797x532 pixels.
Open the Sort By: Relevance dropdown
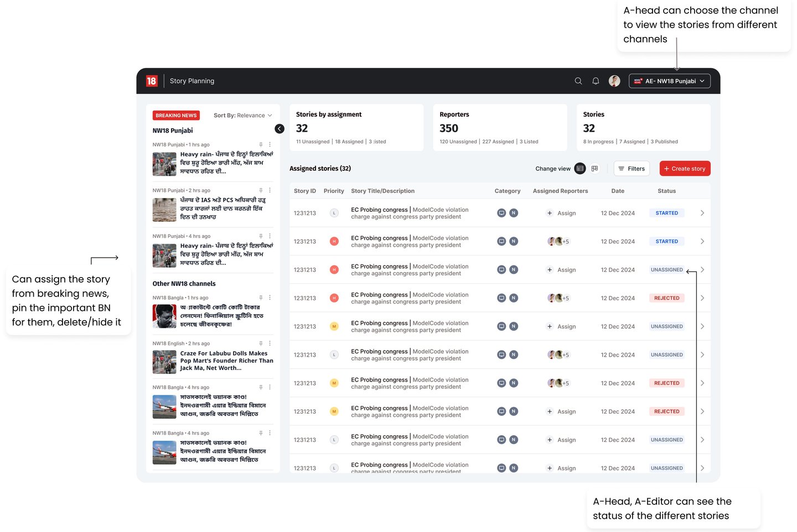243,116
